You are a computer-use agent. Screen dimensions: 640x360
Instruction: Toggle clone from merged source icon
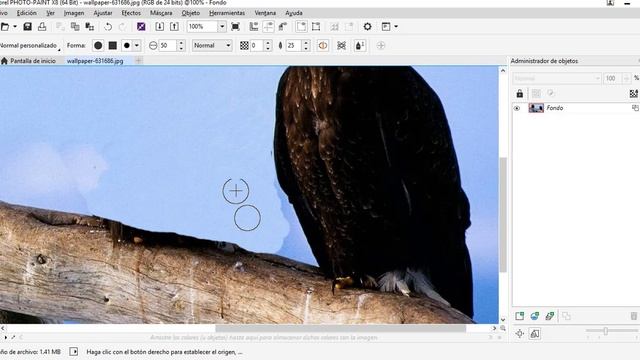[x=342, y=45]
